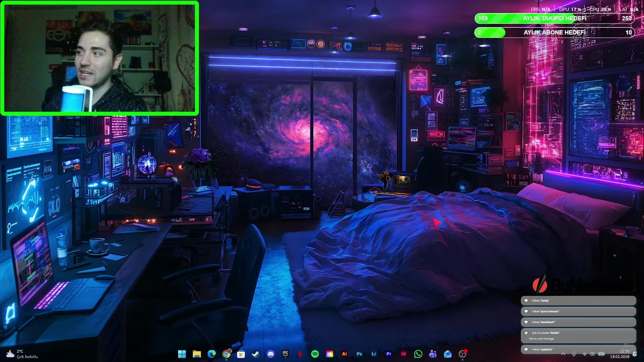Click the microphone tray icon

click(x=574, y=354)
